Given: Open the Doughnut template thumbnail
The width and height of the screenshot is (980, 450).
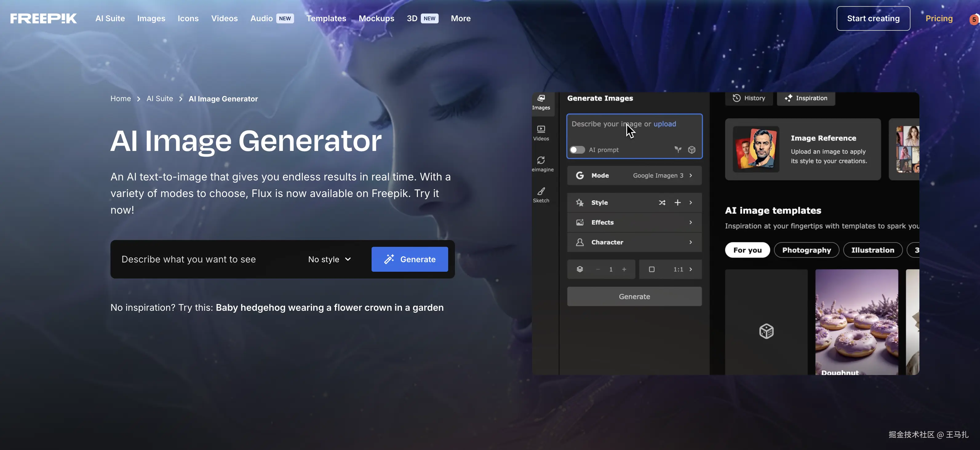Looking at the screenshot, I should 857,322.
